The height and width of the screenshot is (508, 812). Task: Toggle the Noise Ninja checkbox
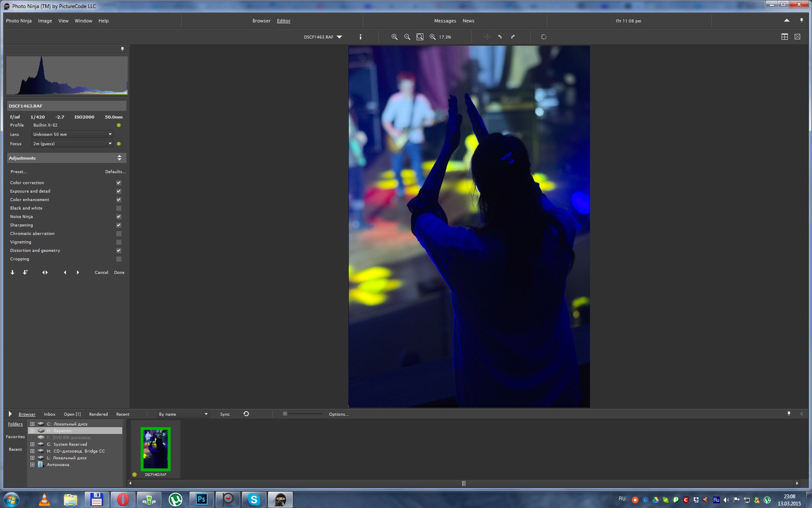(x=119, y=217)
